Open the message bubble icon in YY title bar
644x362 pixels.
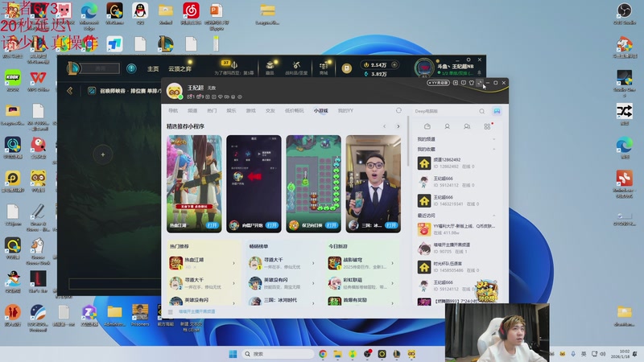pyautogui.click(x=464, y=83)
